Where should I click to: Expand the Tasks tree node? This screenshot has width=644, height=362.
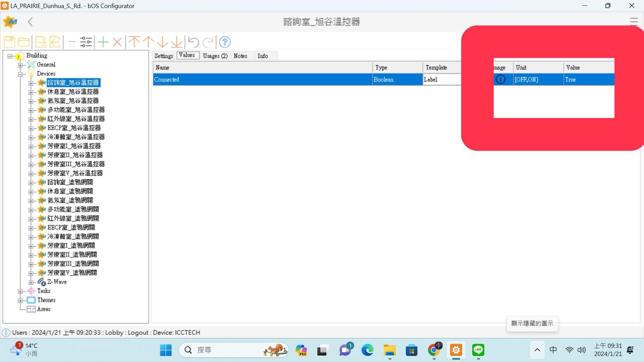pyautogui.click(x=20, y=291)
